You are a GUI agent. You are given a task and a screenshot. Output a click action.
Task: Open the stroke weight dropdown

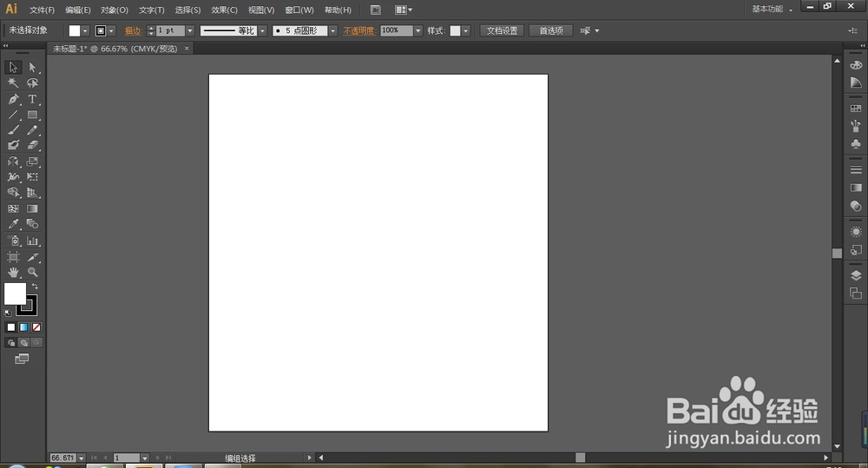[x=190, y=31]
